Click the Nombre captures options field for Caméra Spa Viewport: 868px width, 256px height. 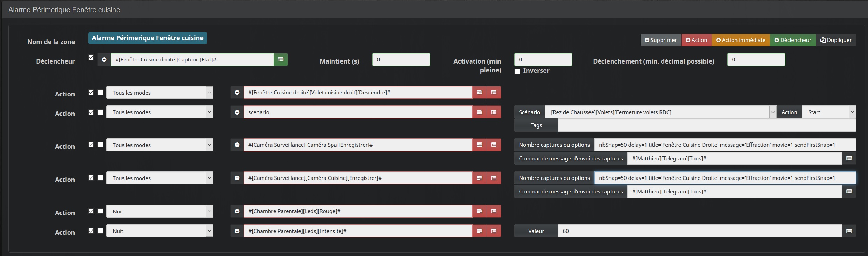coord(725,145)
